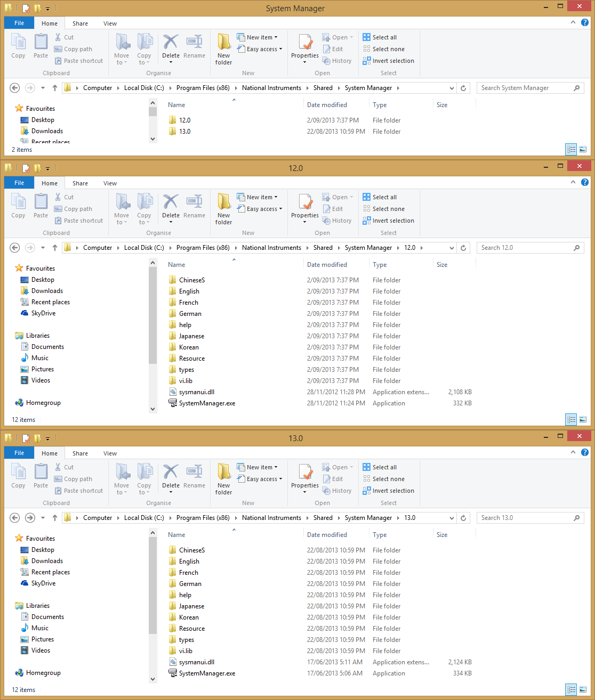This screenshot has height=700, width=595.
Task: Open address bar history dropdown in 13.0 window
Action: tap(452, 518)
